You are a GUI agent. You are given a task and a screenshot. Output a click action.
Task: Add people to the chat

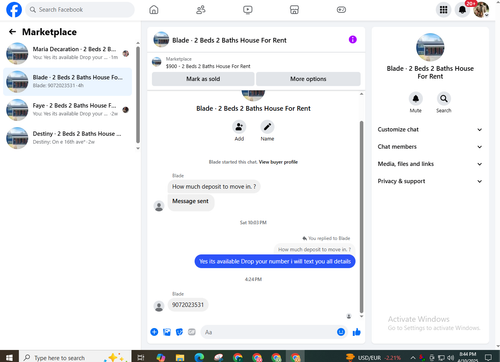(239, 127)
